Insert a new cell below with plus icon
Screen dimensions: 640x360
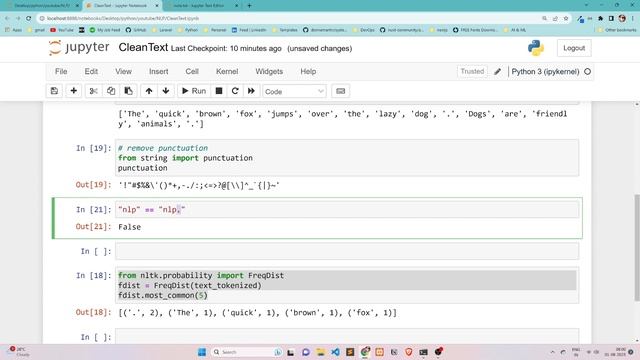73,91
